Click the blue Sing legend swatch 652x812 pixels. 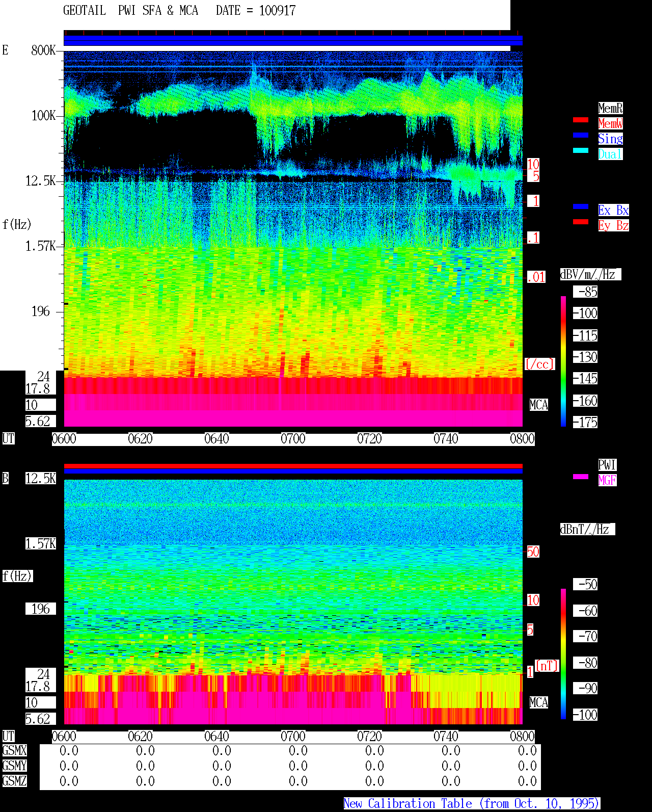581,135
